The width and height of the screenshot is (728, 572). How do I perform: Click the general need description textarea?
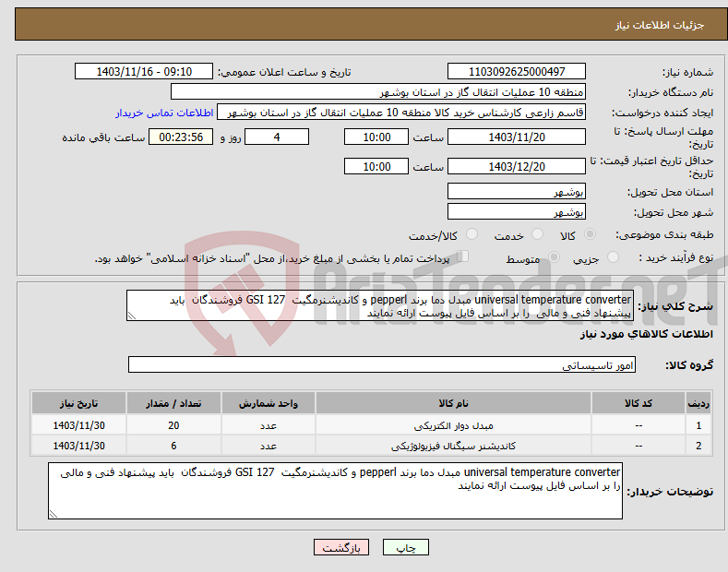(380, 305)
